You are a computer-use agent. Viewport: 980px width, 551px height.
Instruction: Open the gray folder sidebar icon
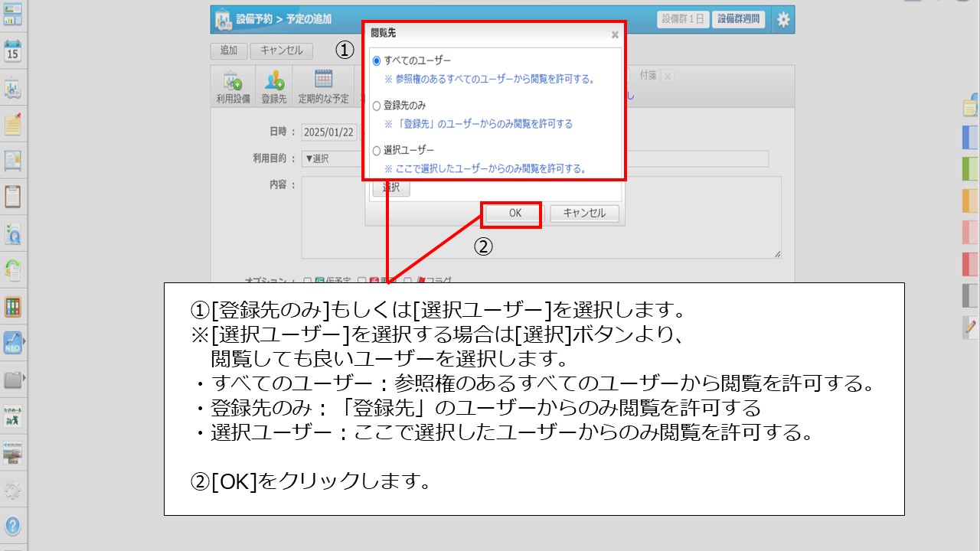click(12, 378)
